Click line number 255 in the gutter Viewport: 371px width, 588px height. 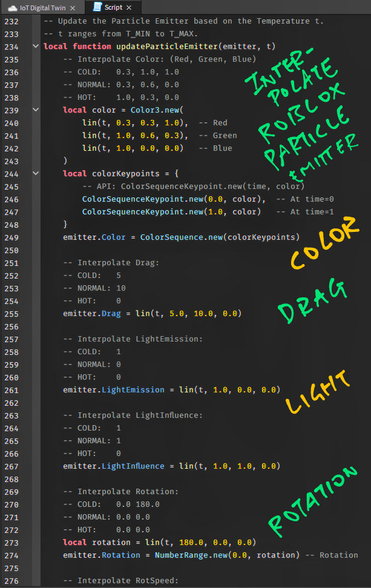click(11, 314)
